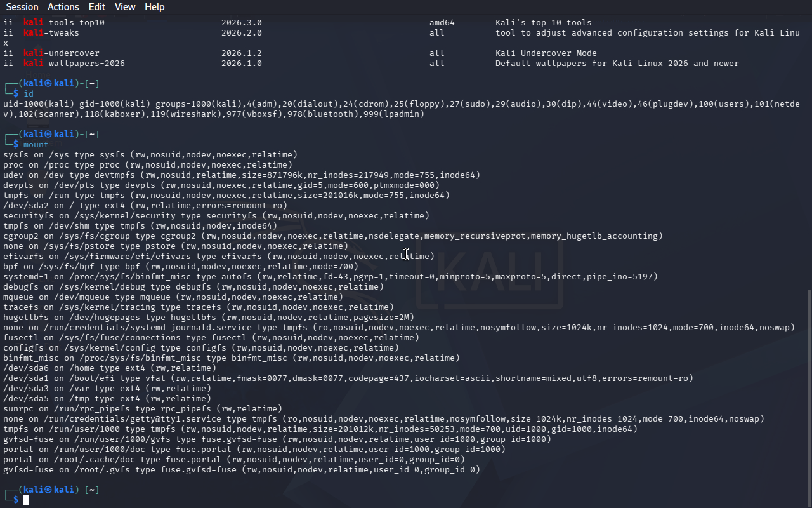The height and width of the screenshot is (508, 812).
Task: Click version 2026.3.0 text
Action: 242,23
